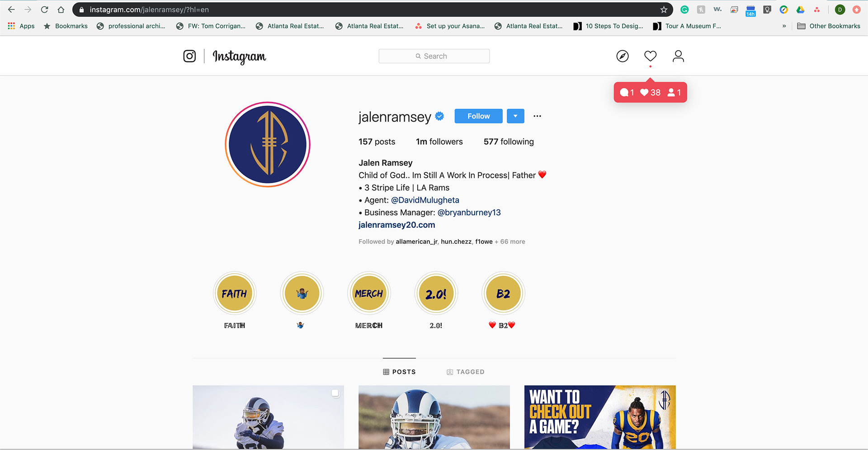This screenshot has height=450, width=868.
Task: Open the MERCH story highlight
Action: [369, 294]
